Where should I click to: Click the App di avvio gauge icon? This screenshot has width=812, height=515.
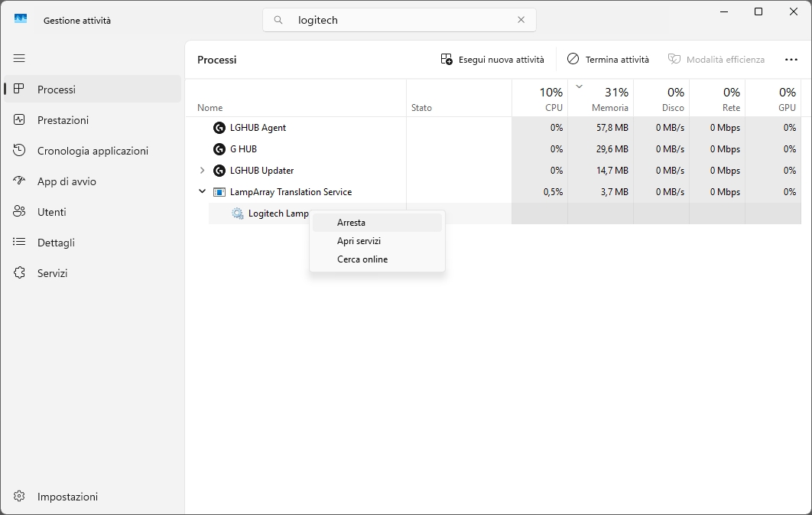19,181
